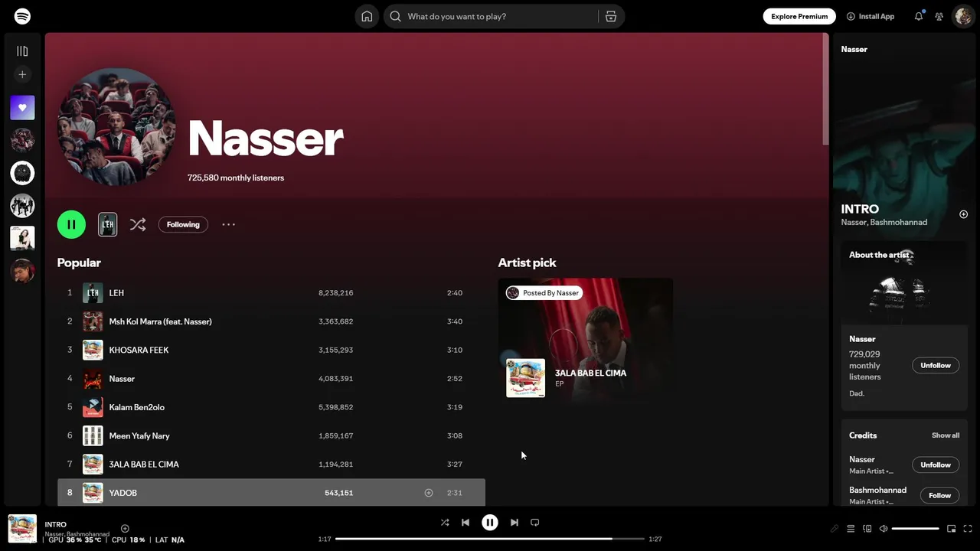Open Nasser artist profile picture
Image resolution: width=980 pixels, height=551 pixels.
click(x=116, y=126)
